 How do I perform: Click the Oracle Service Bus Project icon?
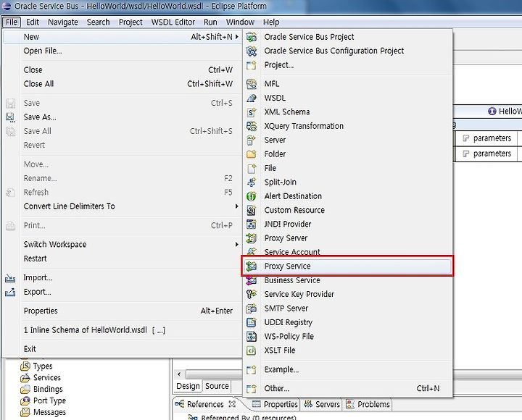(252, 37)
